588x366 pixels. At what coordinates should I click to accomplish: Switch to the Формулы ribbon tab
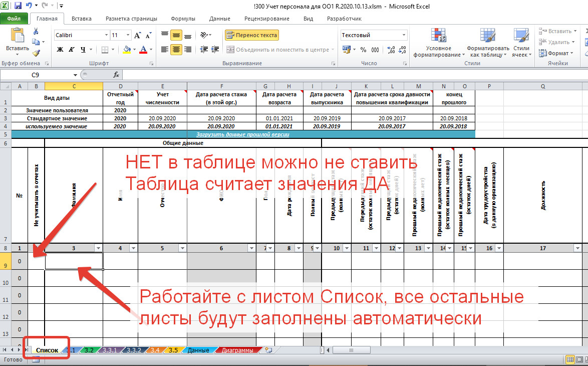click(x=183, y=19)
